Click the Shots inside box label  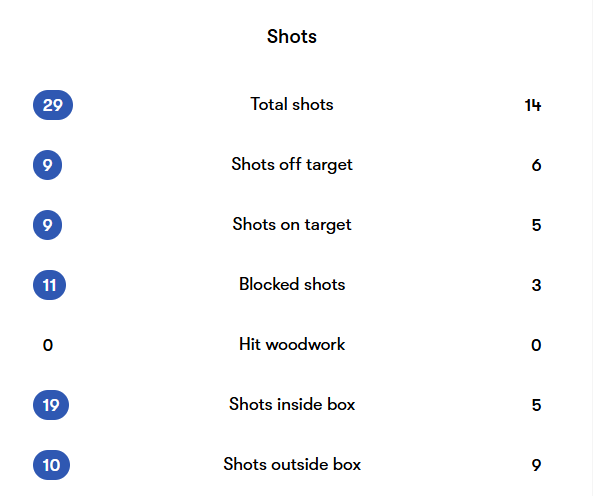[x=292, y=404]
